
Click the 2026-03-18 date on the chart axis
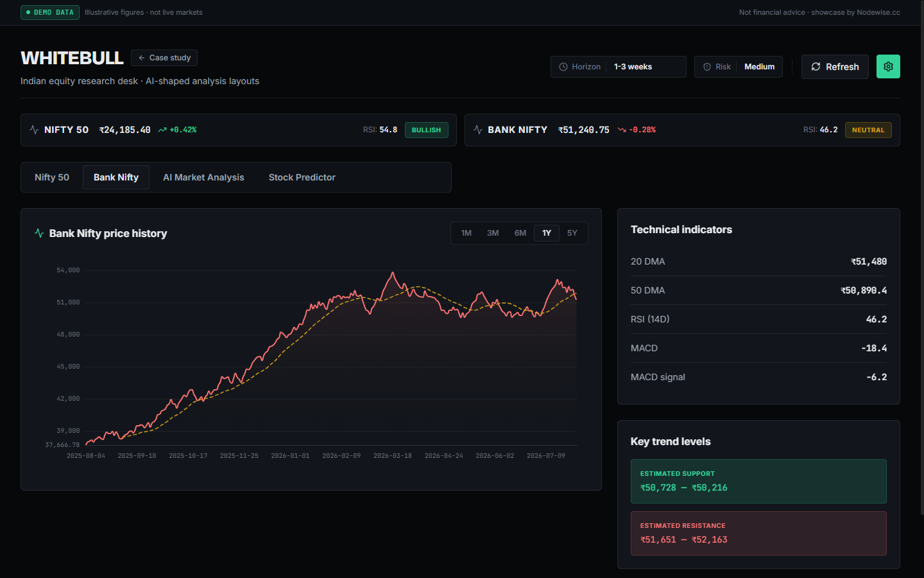click(393, 456)
